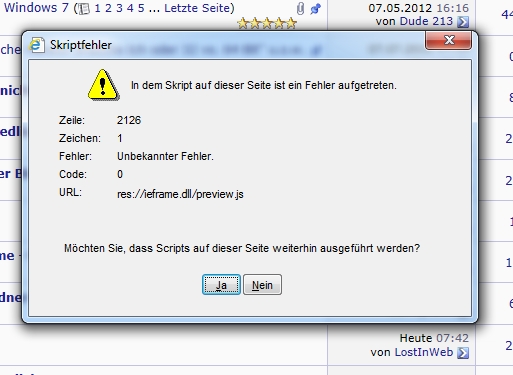Click the error URL res://ieframe.dll/preview.js text

180,194
